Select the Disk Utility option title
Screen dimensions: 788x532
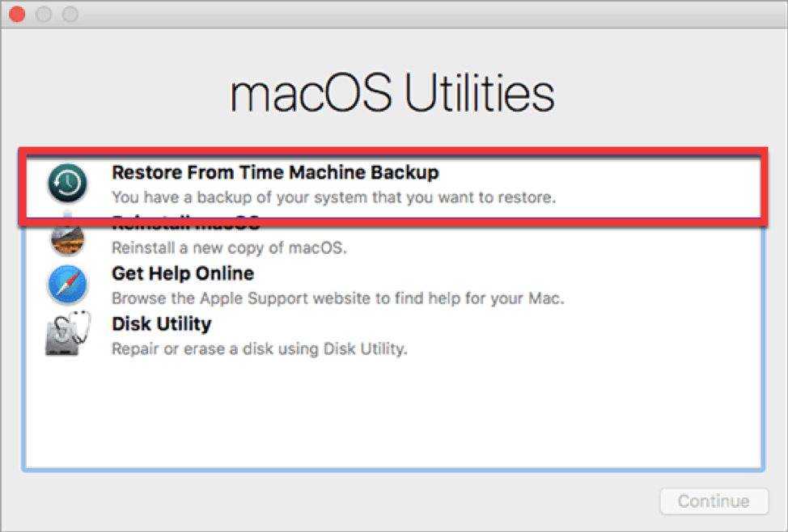pos(161,323)
